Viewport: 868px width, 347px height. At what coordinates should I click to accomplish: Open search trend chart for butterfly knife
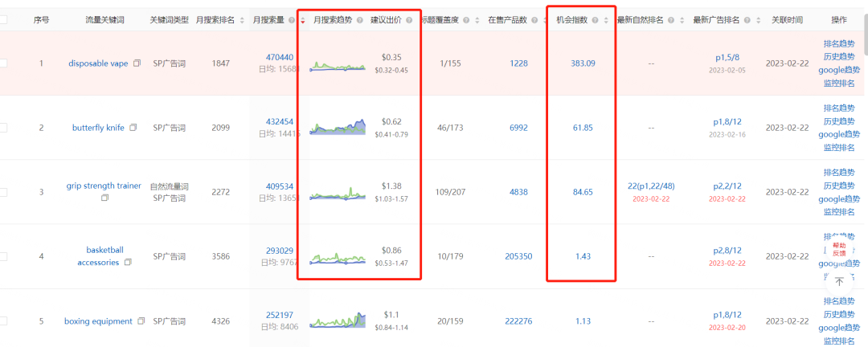coord(338,127)
